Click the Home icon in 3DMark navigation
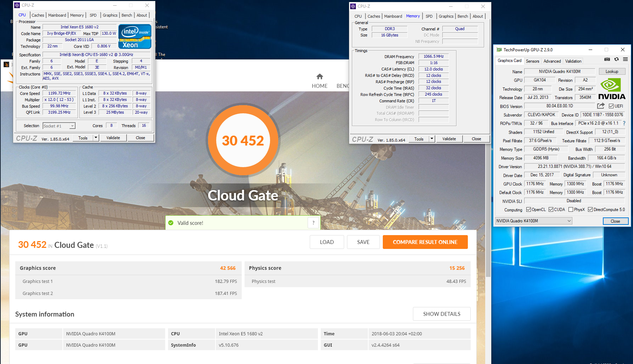This screenshot has width=633, height=364. tap(320, 76)
